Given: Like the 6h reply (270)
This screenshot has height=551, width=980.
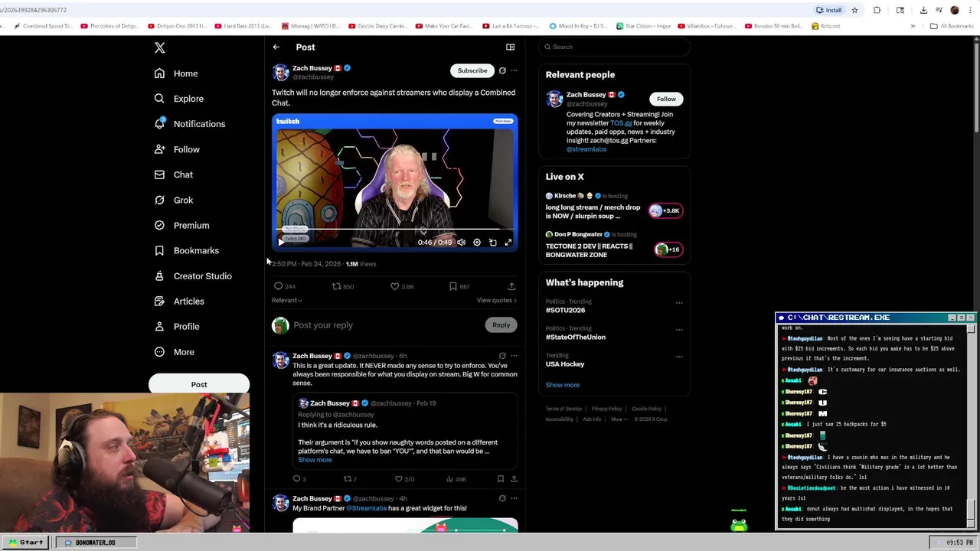Looking at the screenshot, I should click(404, 479).
